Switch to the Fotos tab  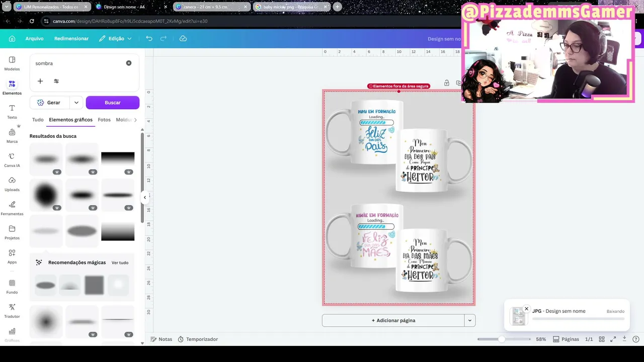(x=104, y=120)
